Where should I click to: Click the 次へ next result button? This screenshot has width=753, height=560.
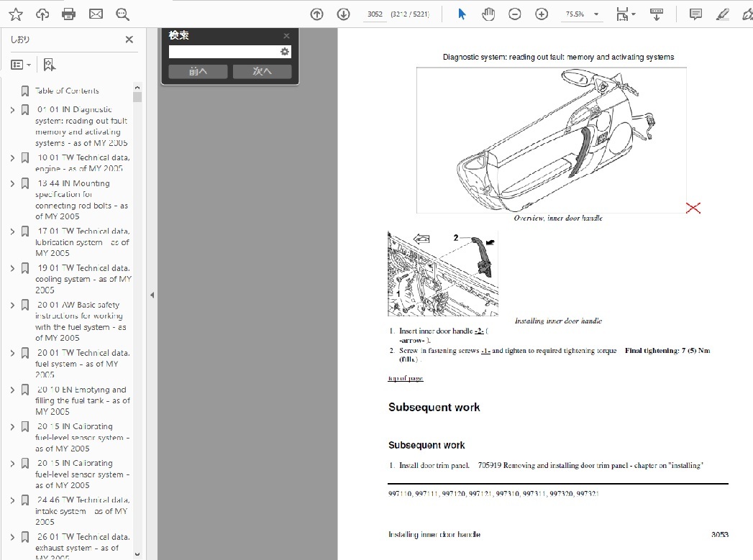[x=263, y=71]
